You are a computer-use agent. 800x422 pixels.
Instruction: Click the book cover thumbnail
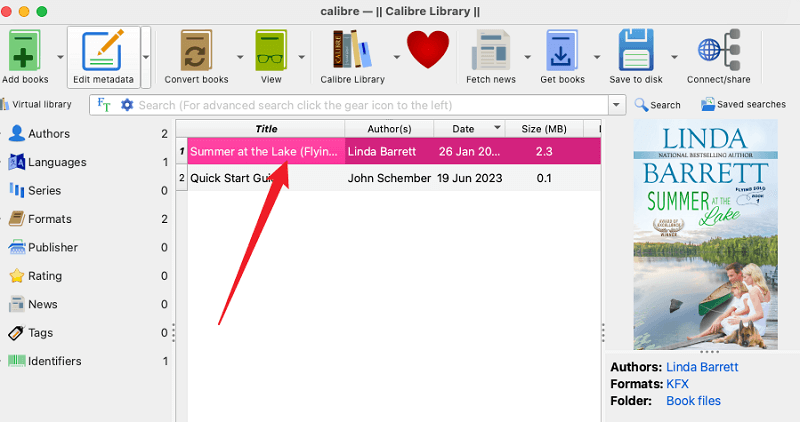pyautogui.click(x=706, y=235)
